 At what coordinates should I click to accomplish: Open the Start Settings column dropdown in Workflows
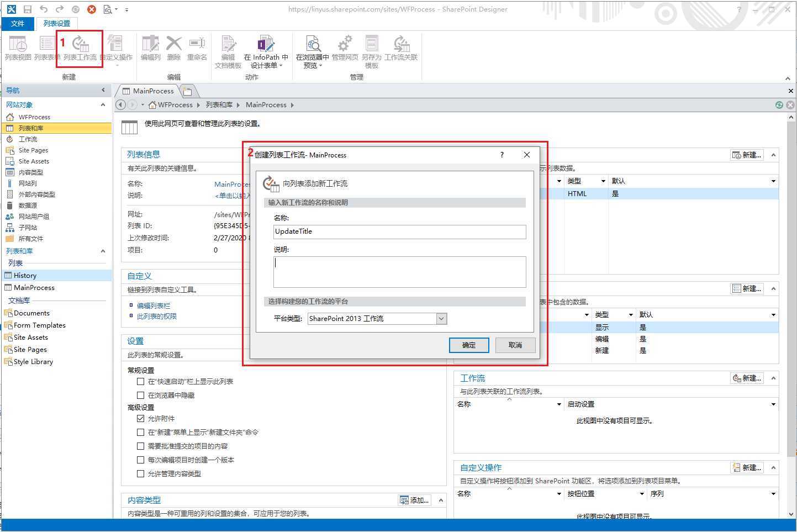click(x=773, y=404)
